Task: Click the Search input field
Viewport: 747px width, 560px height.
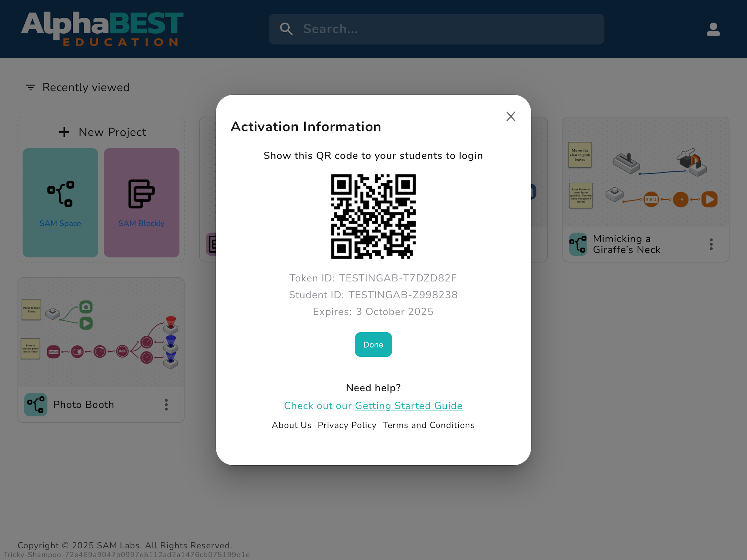Action: 436,29
